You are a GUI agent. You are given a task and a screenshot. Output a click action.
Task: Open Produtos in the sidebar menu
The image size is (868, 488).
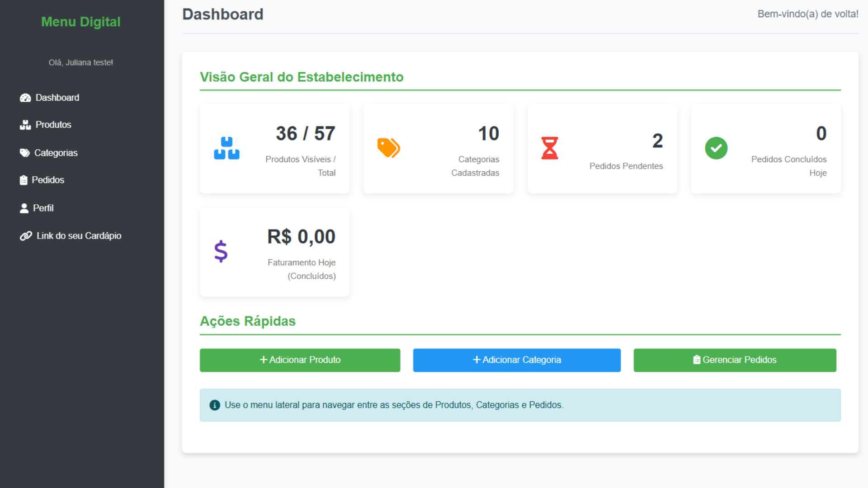pos(53,125)
